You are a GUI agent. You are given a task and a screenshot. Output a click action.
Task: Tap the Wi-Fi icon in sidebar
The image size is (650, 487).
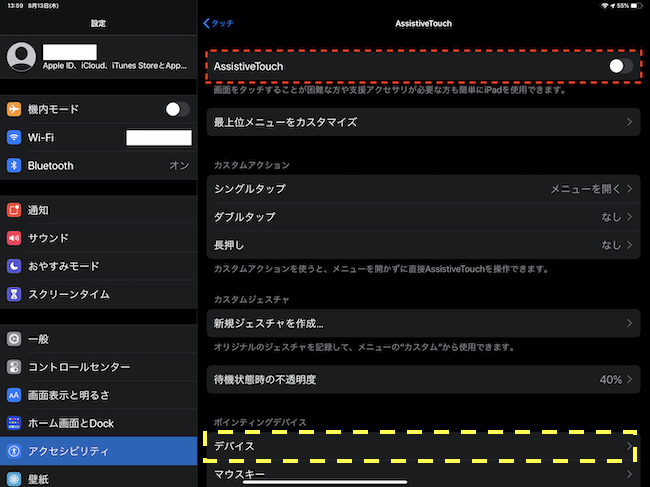(14, 138)
